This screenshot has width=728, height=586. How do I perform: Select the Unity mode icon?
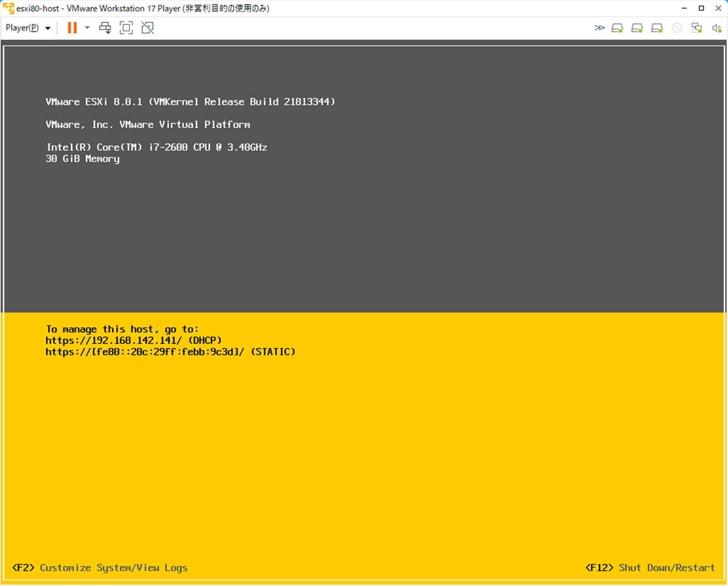point(147,28)
